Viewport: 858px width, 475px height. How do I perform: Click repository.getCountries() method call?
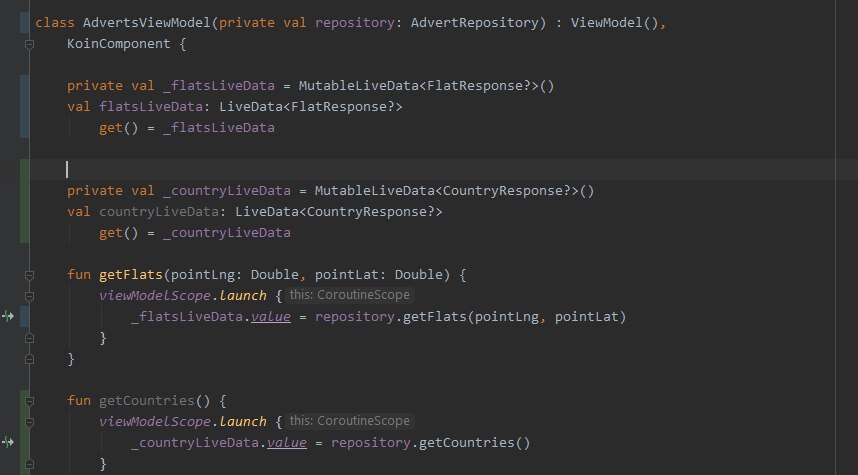[x=430, y=443]
